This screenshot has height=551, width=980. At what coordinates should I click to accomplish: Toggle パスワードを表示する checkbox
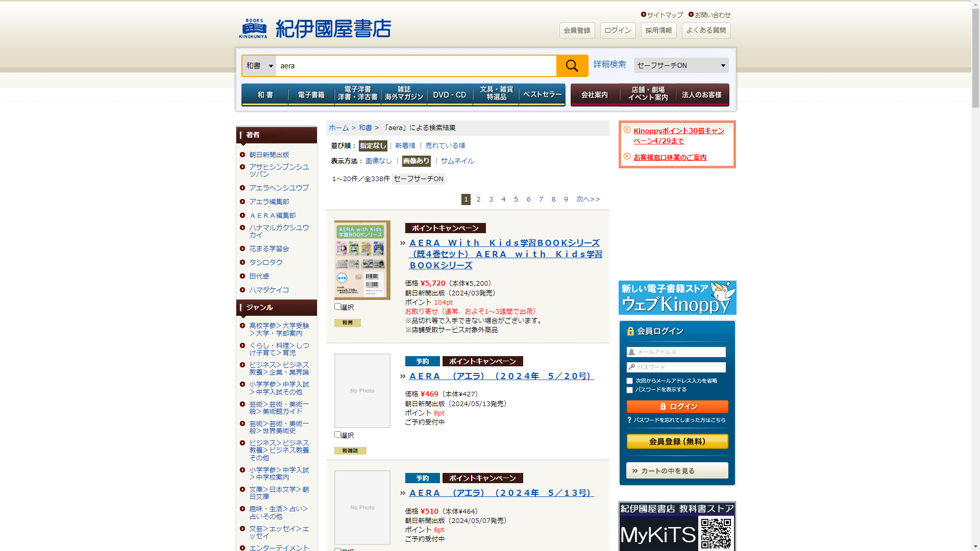pos(629,390)
